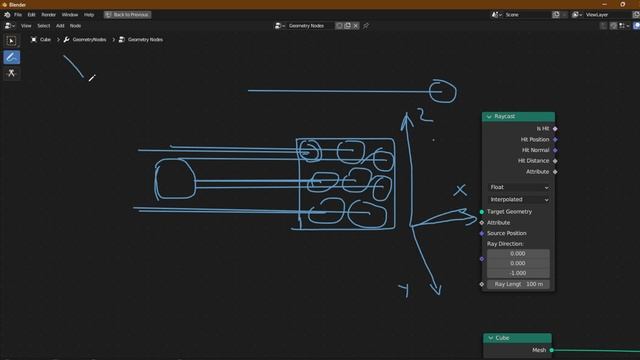Toggle fake user shield for node tree
Viewport: 640px width, 360px height.
pos(339,26)
